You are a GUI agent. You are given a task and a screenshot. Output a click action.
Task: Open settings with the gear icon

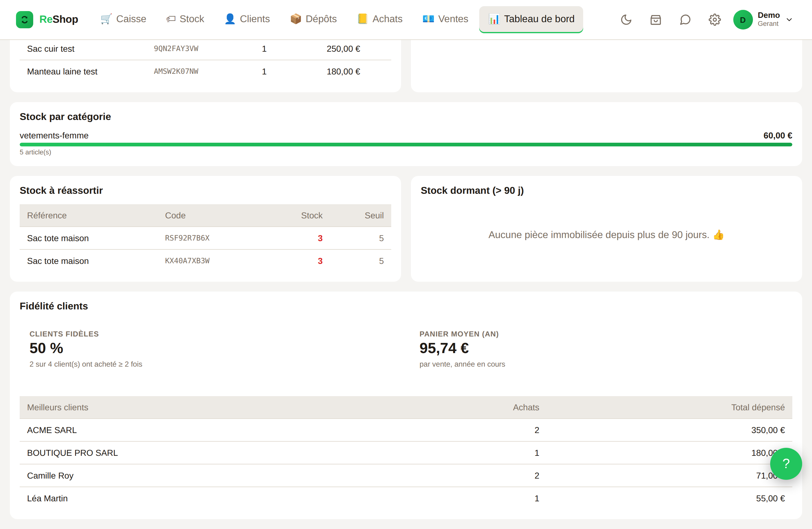coord(714,19)
